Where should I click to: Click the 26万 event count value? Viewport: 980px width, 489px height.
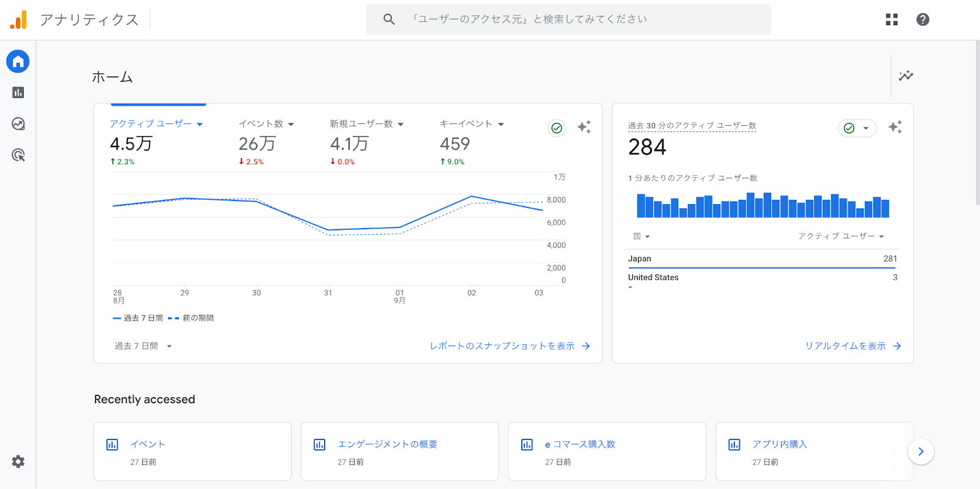257,144
